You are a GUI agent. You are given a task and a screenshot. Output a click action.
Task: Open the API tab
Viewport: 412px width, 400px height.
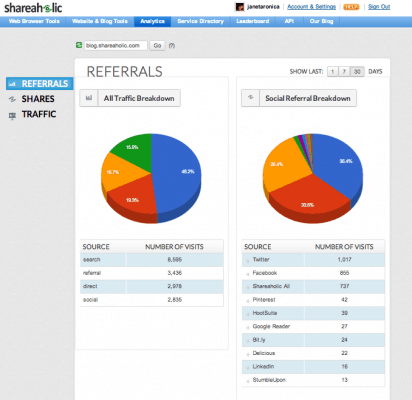[289, 21]
